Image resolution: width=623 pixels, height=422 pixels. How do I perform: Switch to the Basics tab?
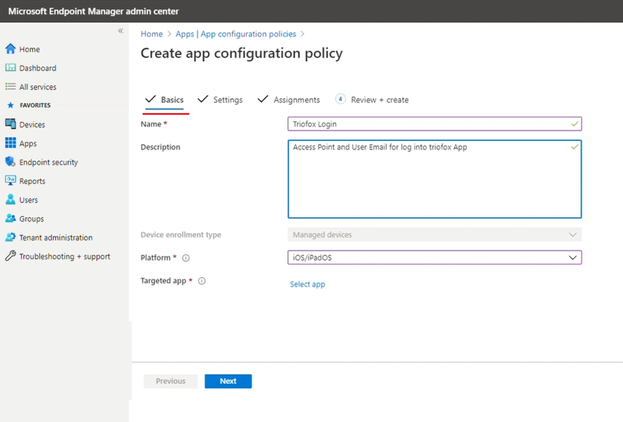[164, 100]
